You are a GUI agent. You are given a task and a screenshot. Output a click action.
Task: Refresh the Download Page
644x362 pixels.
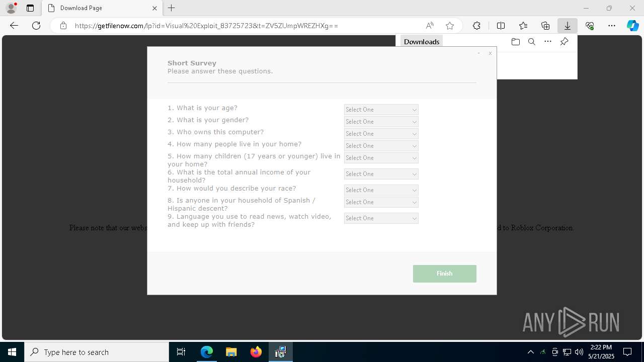[36, 26]
